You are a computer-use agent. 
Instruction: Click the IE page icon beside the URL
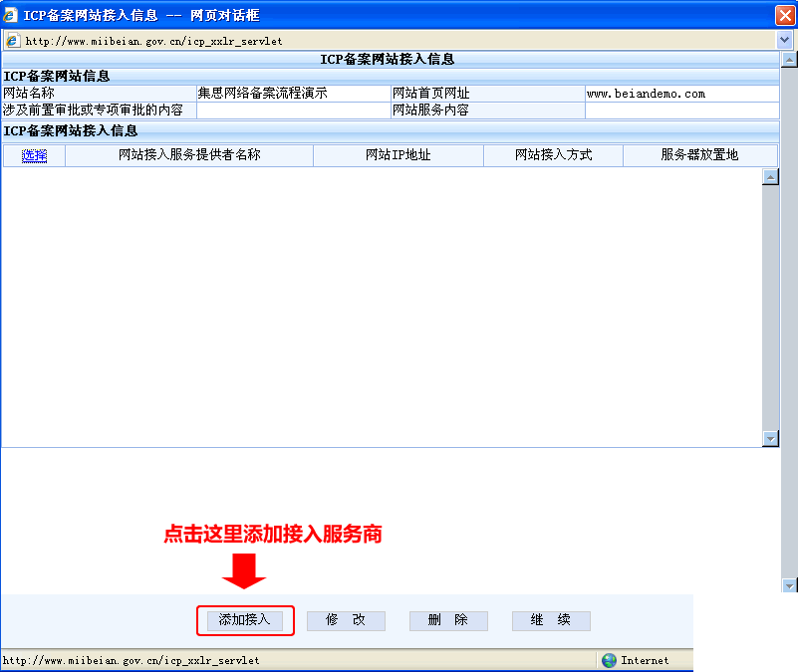(12, 40)
